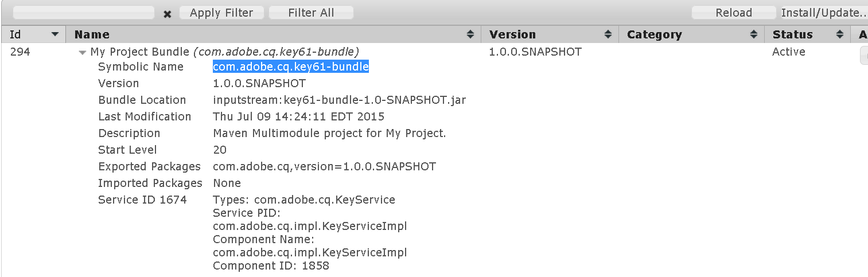Click the Active status cell of bundle 294
The width and height of the screenshot is (868, 277).
click(789, 52)
